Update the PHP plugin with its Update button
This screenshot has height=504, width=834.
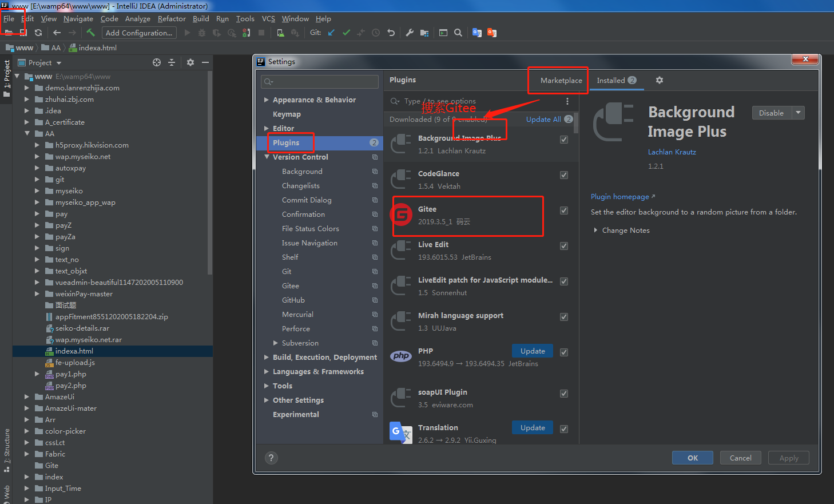point(532,351)
